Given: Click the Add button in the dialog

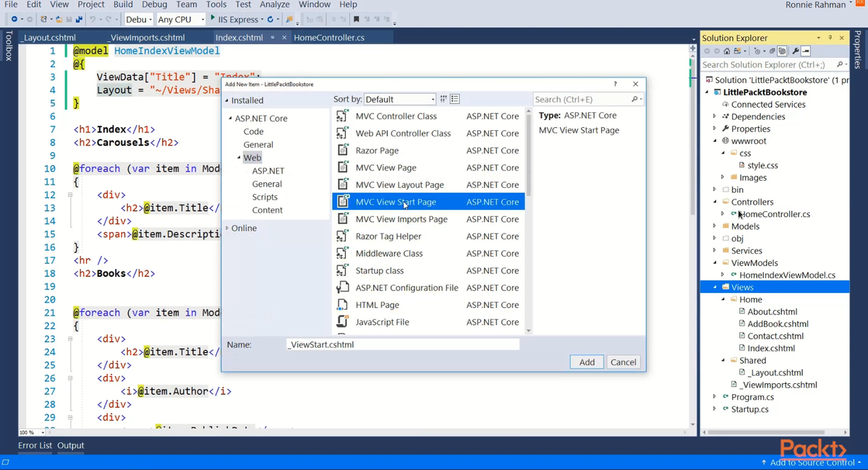Looking at the screenshot, I should click(x=587, y=362).
